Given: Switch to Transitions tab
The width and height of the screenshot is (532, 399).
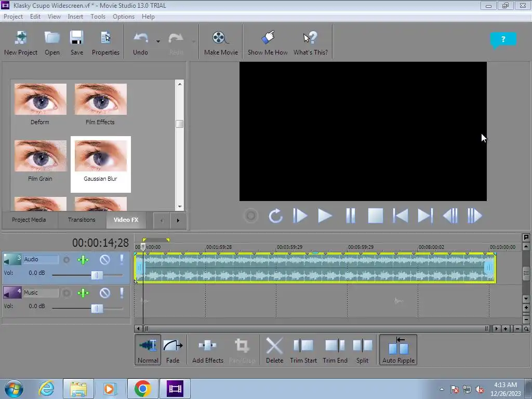Looking at the screenshot, I should coord(82,220).
